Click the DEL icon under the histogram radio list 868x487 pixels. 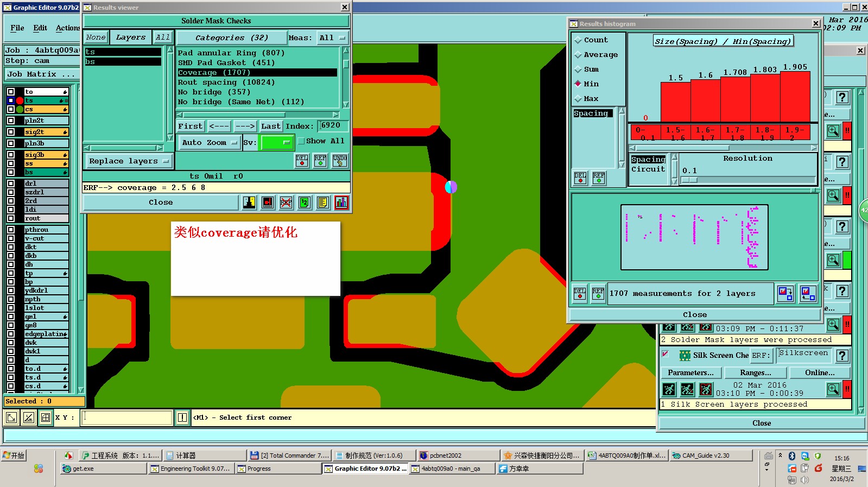pyautogui.click(x=580, y=178)
